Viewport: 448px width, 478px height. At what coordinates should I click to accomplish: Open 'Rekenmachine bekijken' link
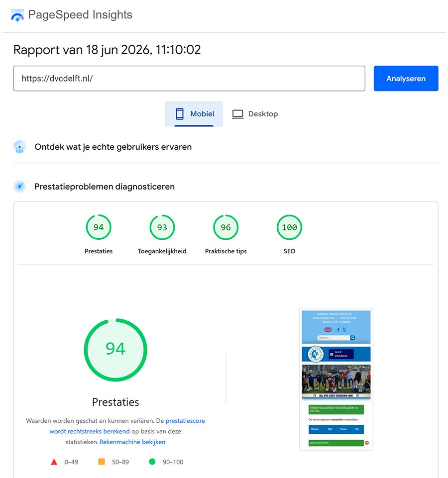click(132, 442)
